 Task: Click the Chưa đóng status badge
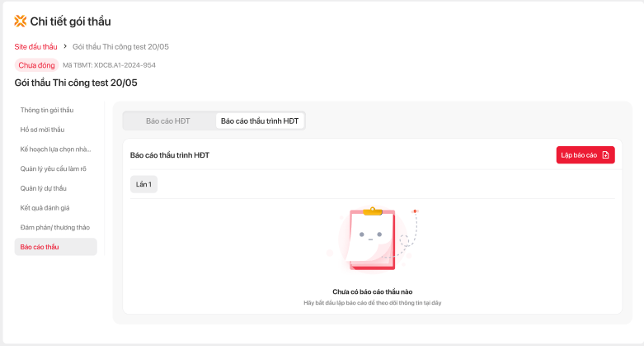click(x=36, y=64)
